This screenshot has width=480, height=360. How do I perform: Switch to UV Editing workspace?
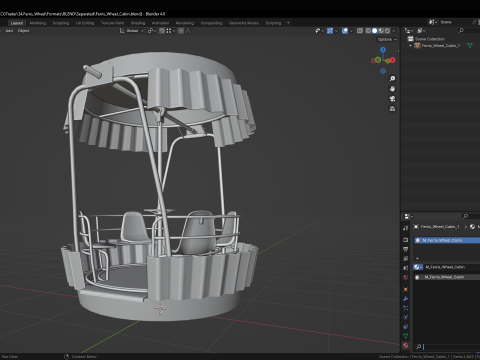[85, 23]
